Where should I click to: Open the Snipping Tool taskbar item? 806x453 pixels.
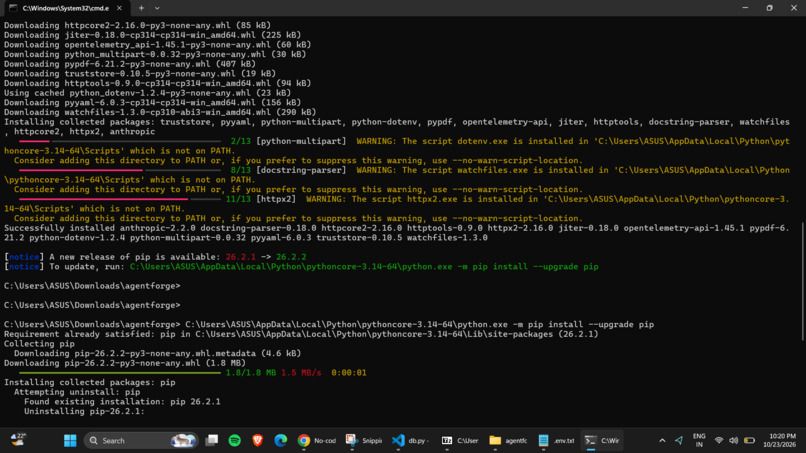point(364,440)
